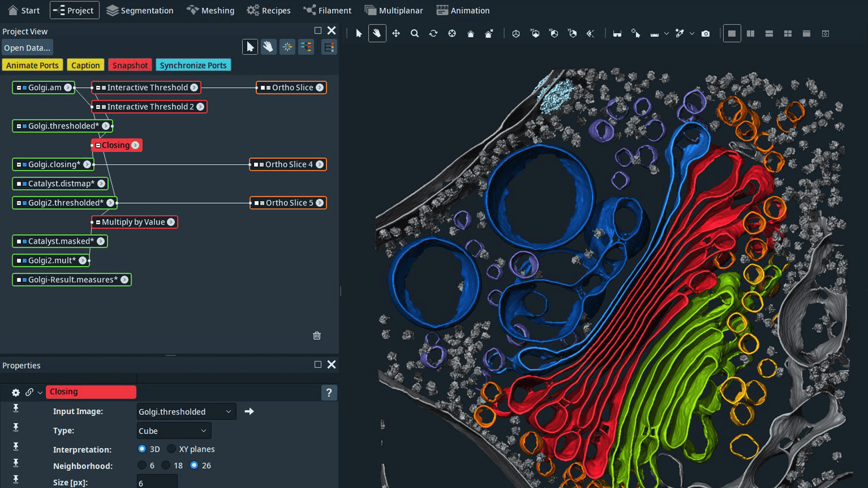Screen dimensions: 868x488
Task: Click the Synchronize Ports button
Action: [193, 66]
